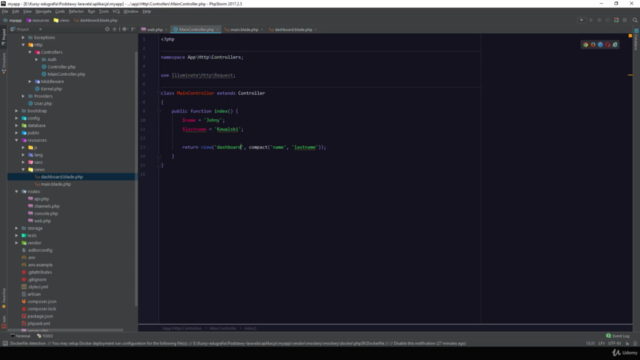Expand the Providers folder
The height and width of the screenshot is (360, 640).
pos(23,96)
